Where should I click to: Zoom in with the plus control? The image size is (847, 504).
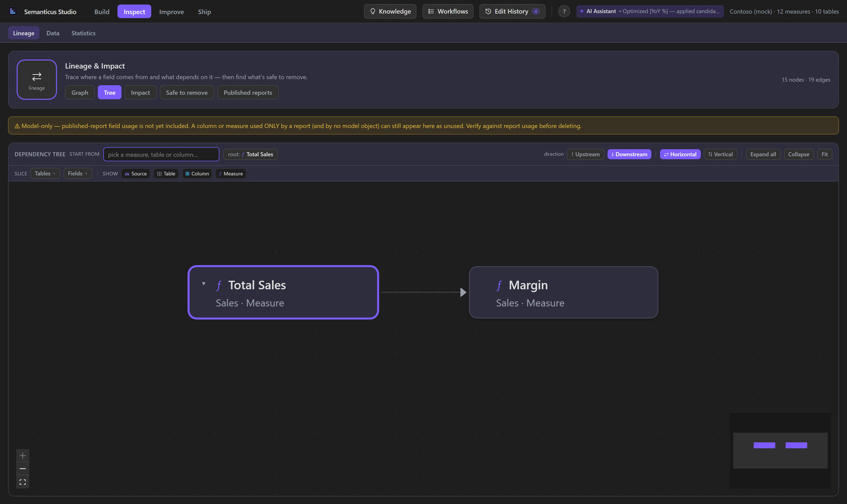22,455
